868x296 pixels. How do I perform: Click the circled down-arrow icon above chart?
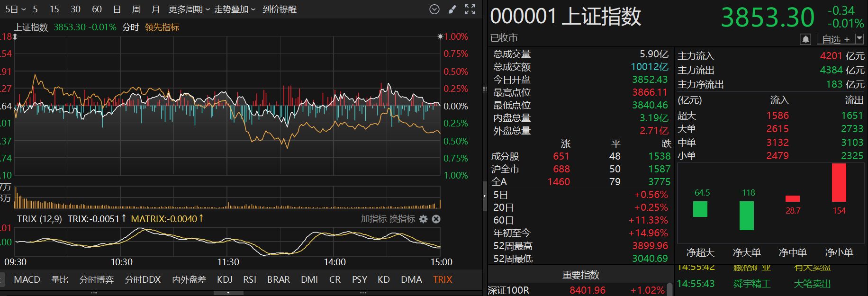point(434,9)
